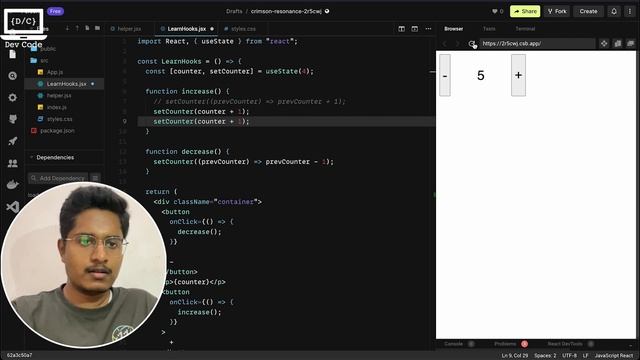Viewport: 640px width, 360px height.
Task: Click the preview back arrow
Action: (445, 43)
